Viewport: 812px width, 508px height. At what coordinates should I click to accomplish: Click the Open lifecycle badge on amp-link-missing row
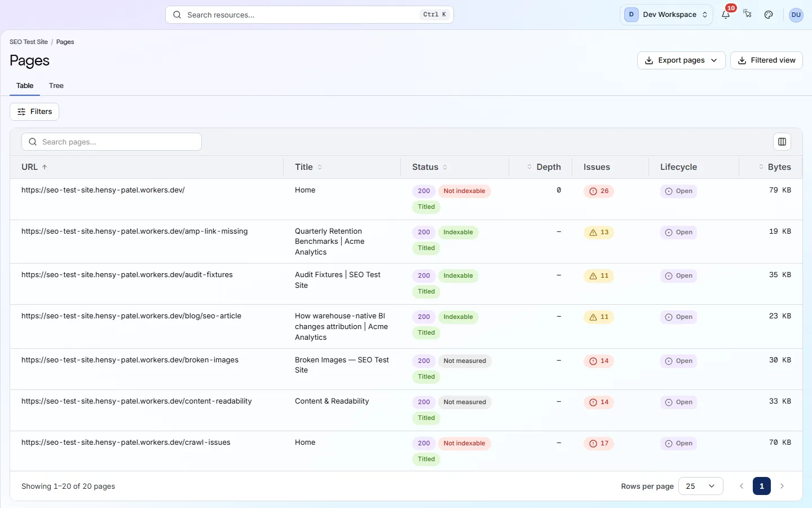pyautogui.click(x=678, y=233)
